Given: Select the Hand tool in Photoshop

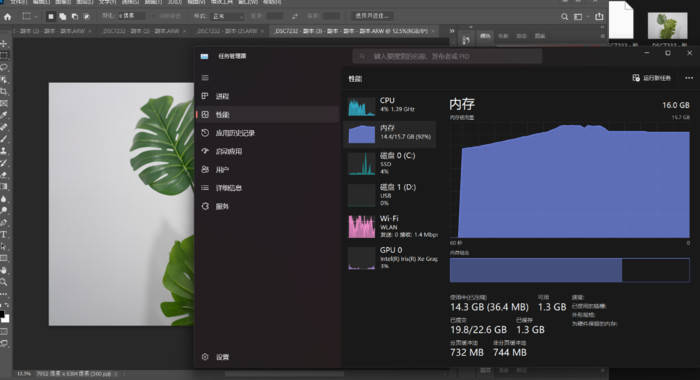Looking at the screenshot, I should click(4, 270).
